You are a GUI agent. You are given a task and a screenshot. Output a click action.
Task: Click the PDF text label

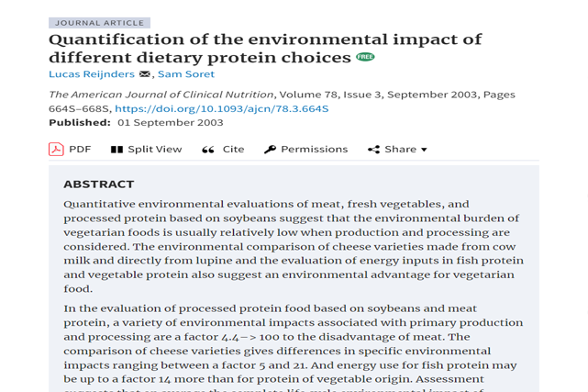(x=80, y=150)
